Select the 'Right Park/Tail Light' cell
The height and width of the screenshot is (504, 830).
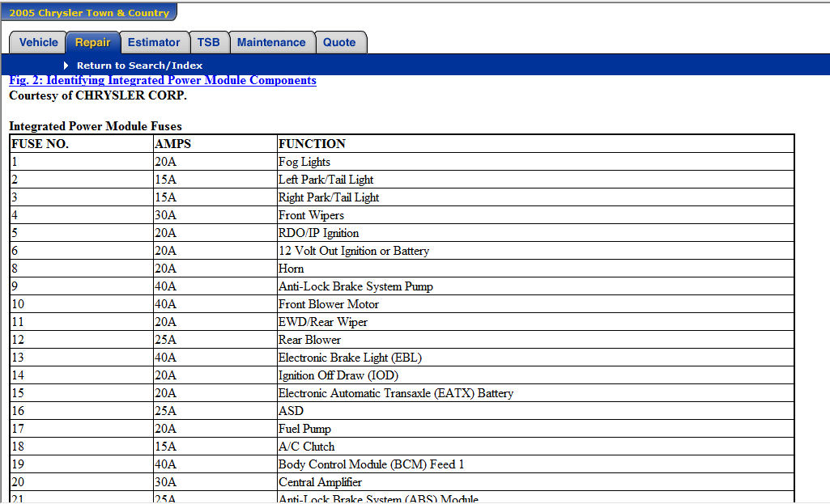pos(535,197)
